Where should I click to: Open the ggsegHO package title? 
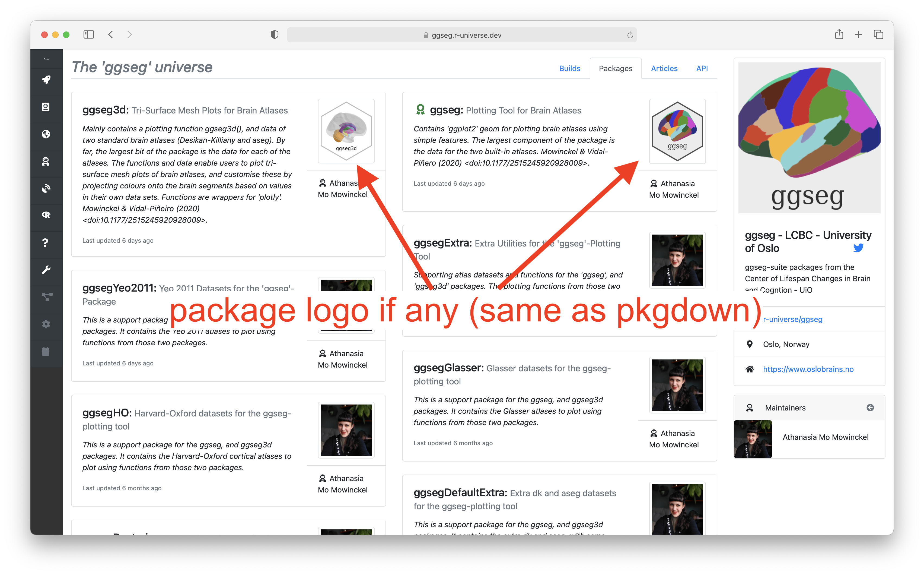(107, 413)
